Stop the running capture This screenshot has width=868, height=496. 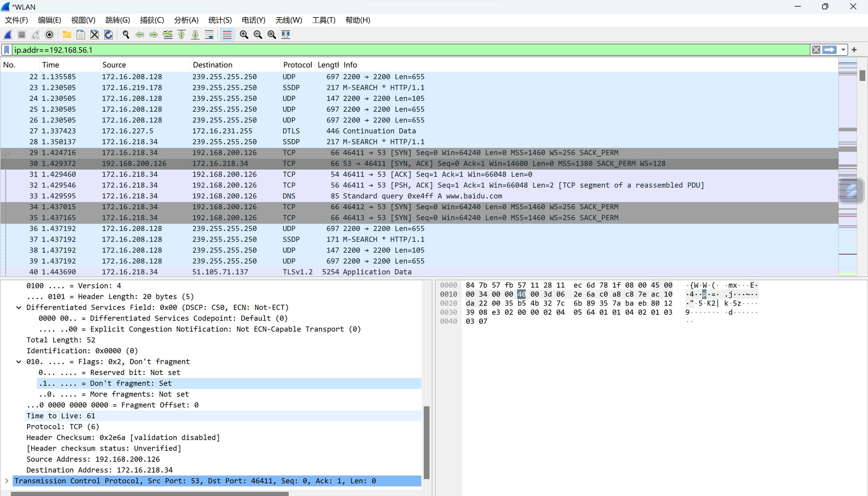(x=22, y=34)
